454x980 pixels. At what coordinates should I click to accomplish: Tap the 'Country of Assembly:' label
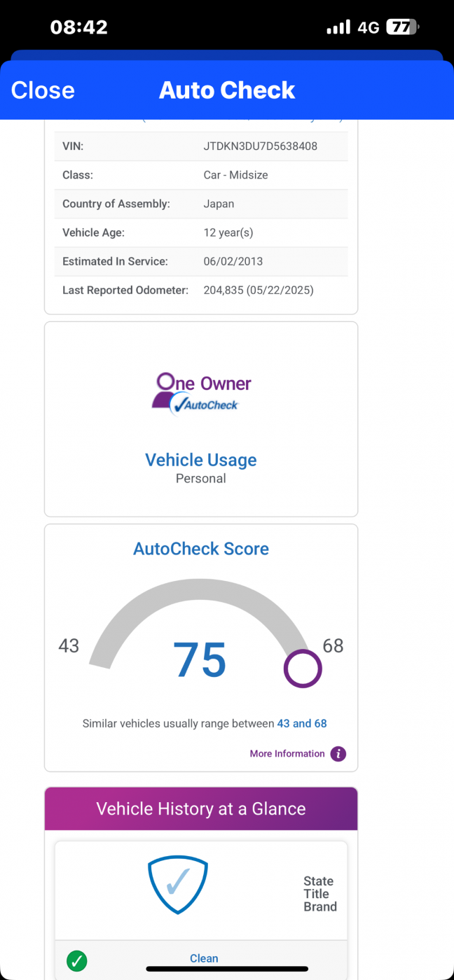[x=116, y=204]
